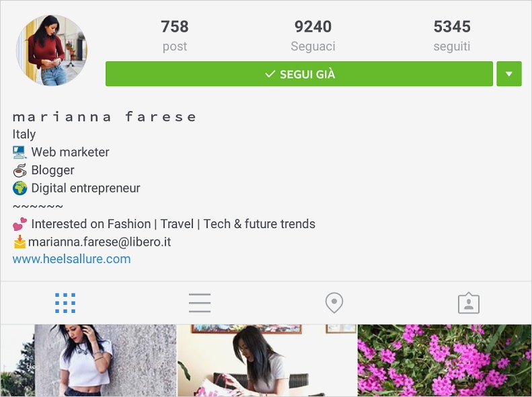This screenshot has height=397, width=532.
Task: Switch to the list view tab
Action: (200, 303)
